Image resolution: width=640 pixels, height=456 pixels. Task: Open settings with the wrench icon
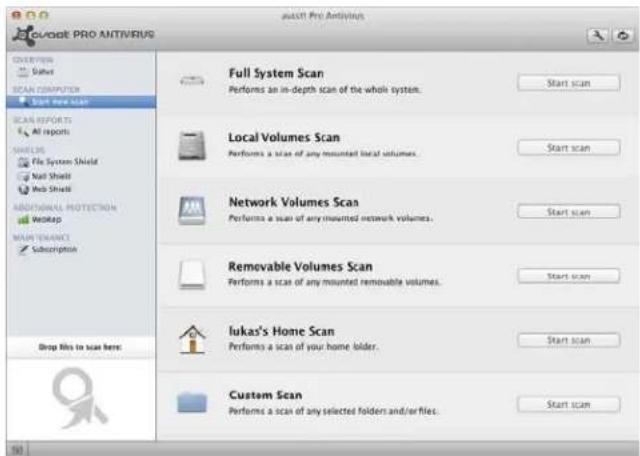pyautogui.click(x=598, y=36)
